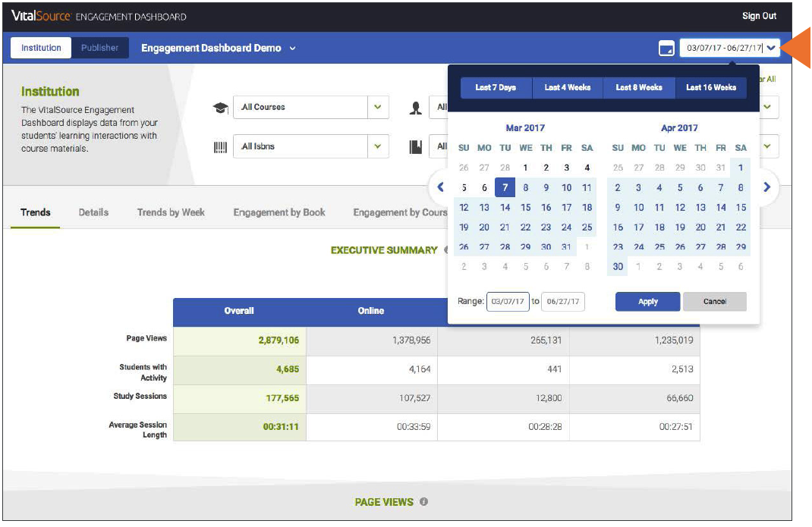Click the range start date field
Image resolution: width=812 pixels, height=527 pixels.
(x=508, y=302)
